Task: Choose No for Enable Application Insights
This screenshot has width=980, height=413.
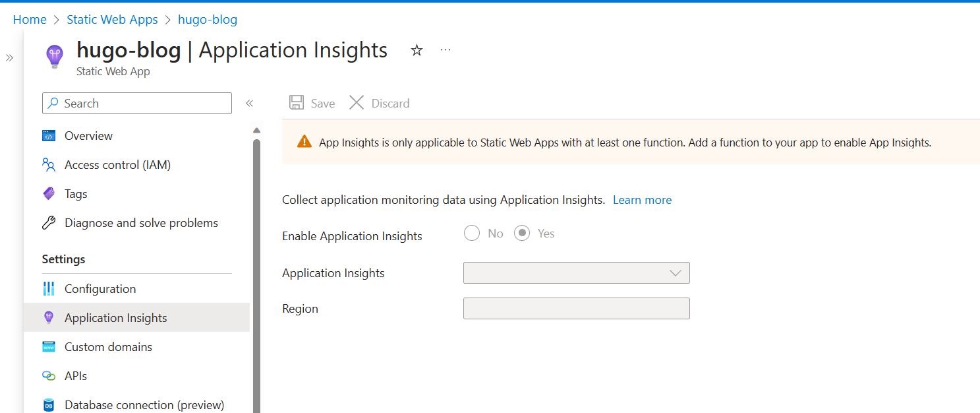Action: [472, 233]
